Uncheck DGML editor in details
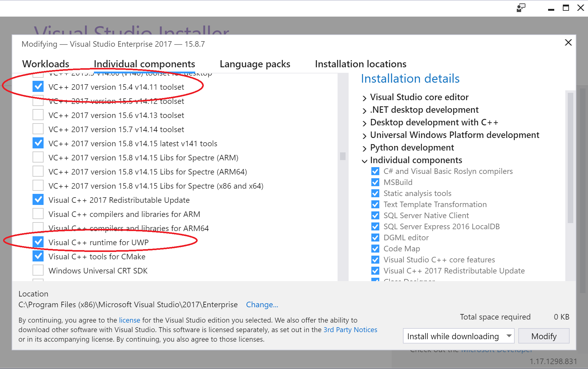The width and height of the screenshot is (588, 369). click(375, 237)
